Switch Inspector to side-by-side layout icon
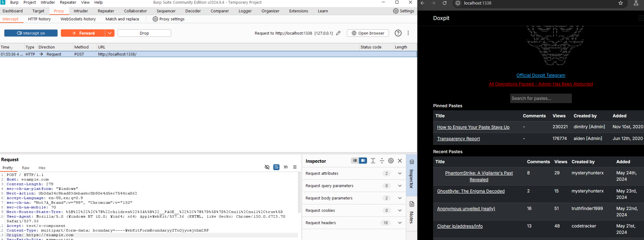 pyautogui.click(x=363, y=161)
